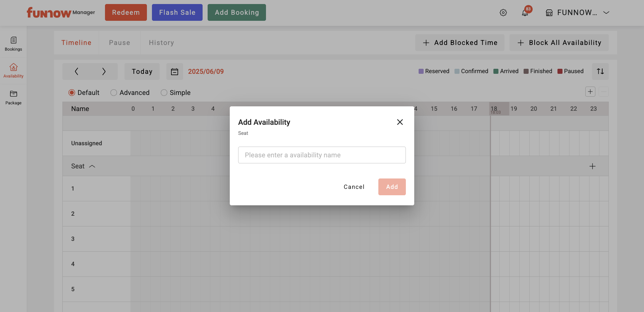The image size is (644, 312).
Task: Click the availability name input field
Action: [322, 155]
